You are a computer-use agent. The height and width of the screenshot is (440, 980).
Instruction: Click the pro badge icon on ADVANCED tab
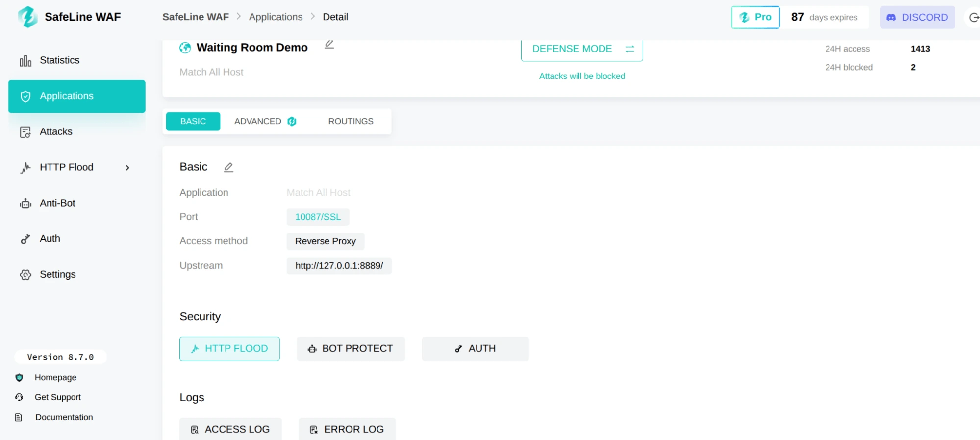[x=292, y=121]
